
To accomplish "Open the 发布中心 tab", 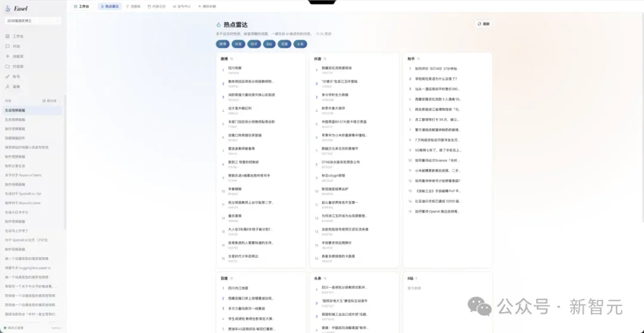I will [x=181, y=7].
